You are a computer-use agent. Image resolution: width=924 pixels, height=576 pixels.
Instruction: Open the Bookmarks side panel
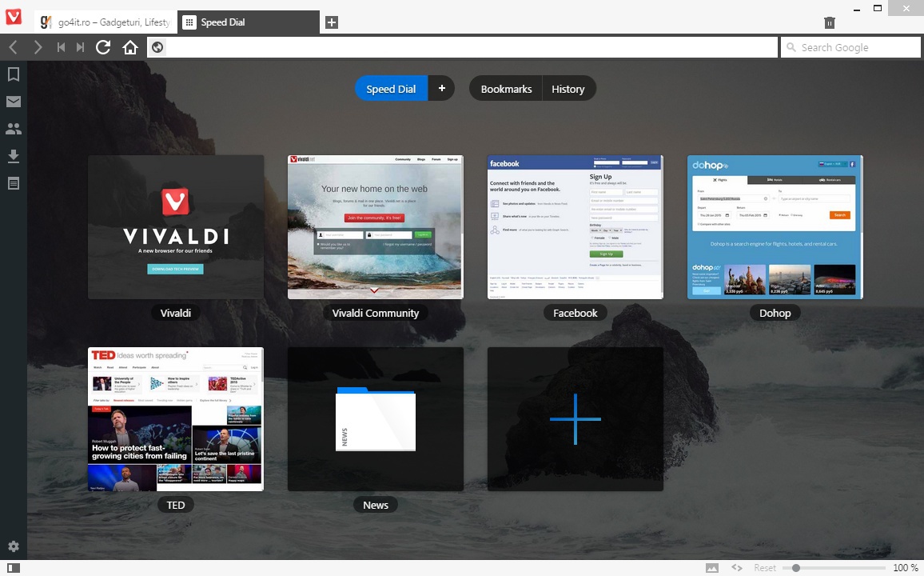tap(13, 74)
